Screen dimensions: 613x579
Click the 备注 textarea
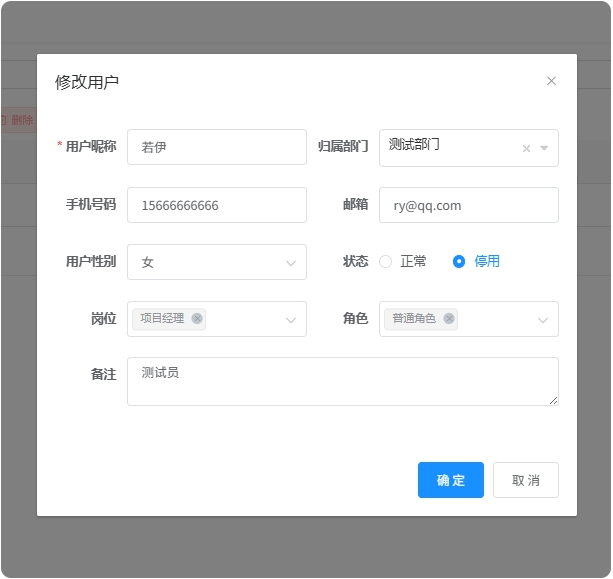343,381
